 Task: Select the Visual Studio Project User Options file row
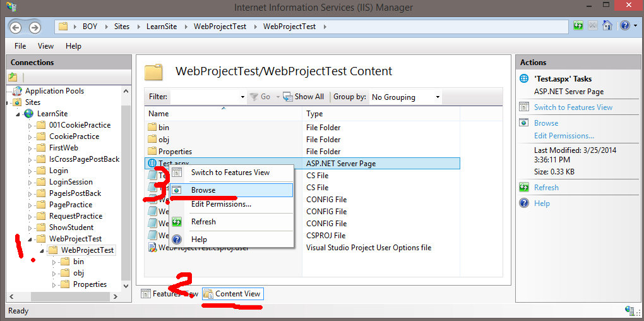pyautogui.click(x=302, y=248)
